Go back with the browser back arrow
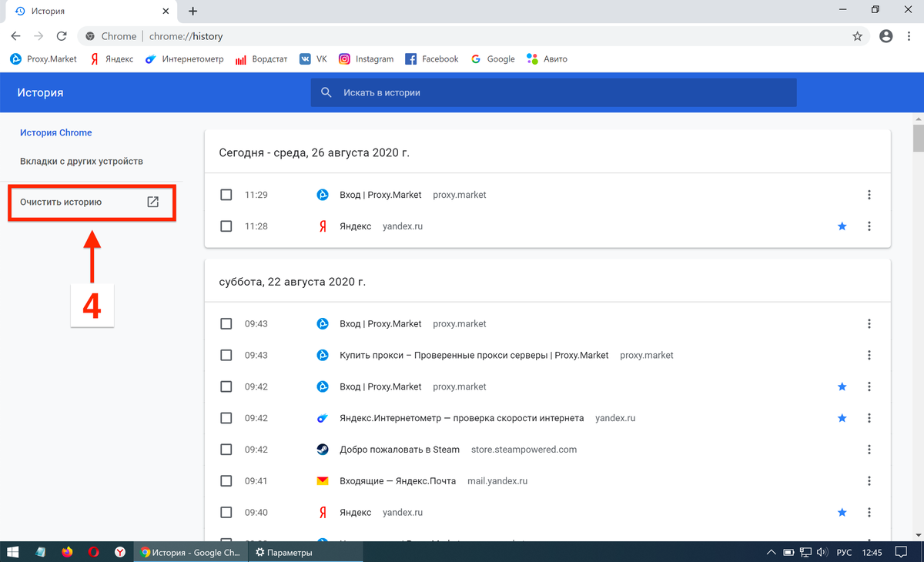Image resolution: width=924 pixels, height=562 pixels. (x=15, y=36)
